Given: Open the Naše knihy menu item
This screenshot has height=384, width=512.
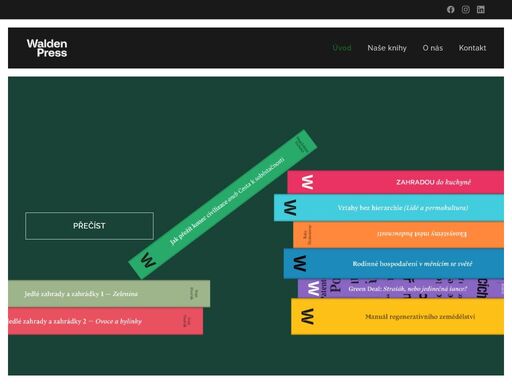Looking at the screenshot, I should click(x=387, y=48).
